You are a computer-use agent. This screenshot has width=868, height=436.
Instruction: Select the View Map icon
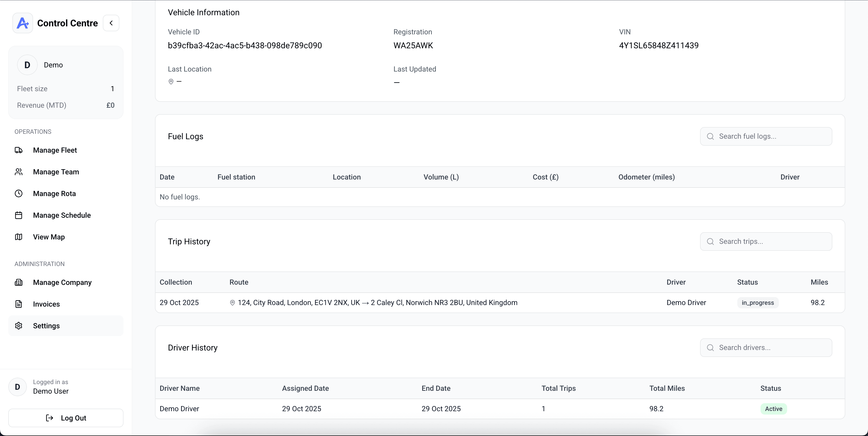click(19, 237)
